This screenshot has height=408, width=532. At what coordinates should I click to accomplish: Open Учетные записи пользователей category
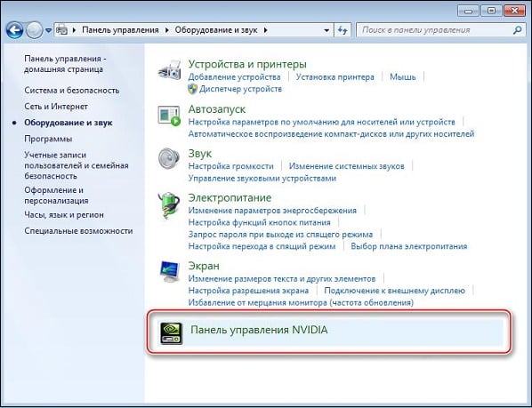tap(77, 165)
